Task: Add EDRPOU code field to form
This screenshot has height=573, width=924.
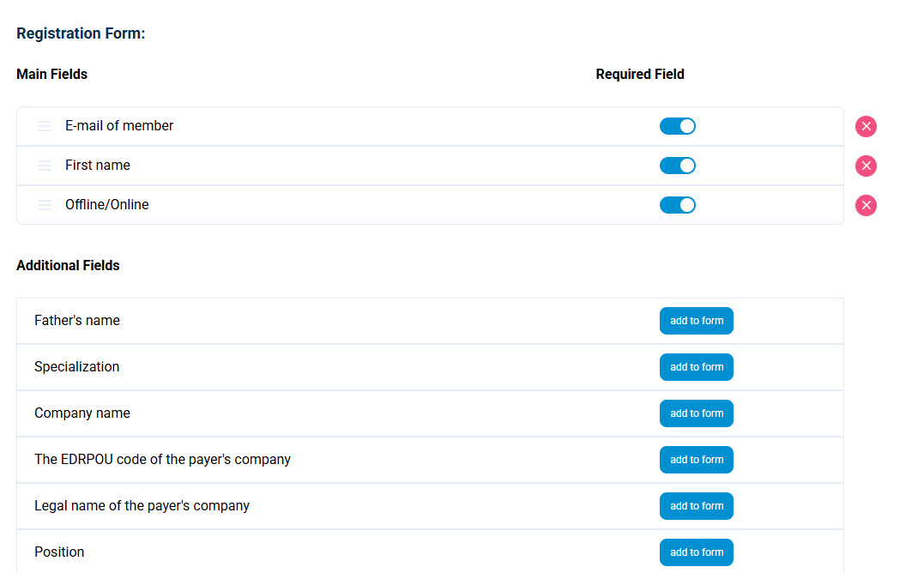Action: (696, 460)
